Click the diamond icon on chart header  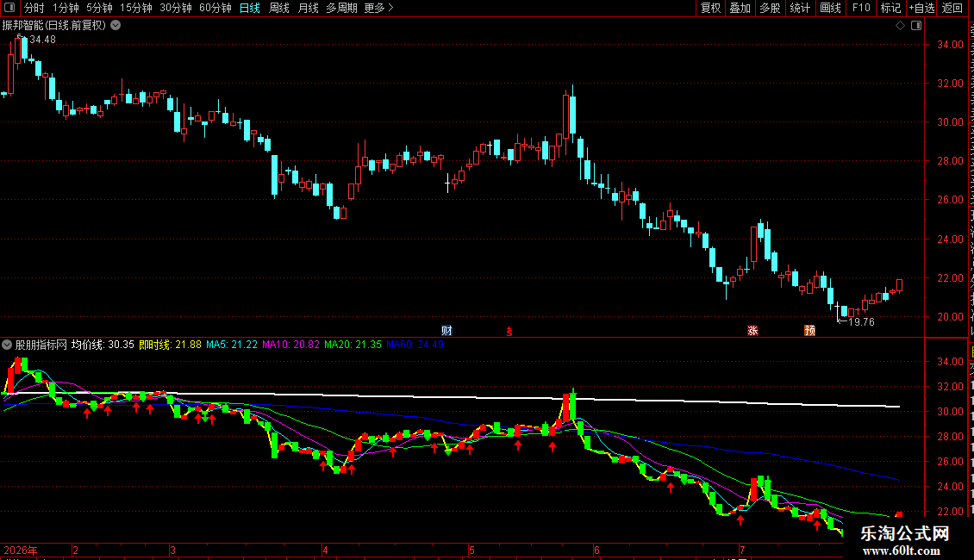(900, 26)
